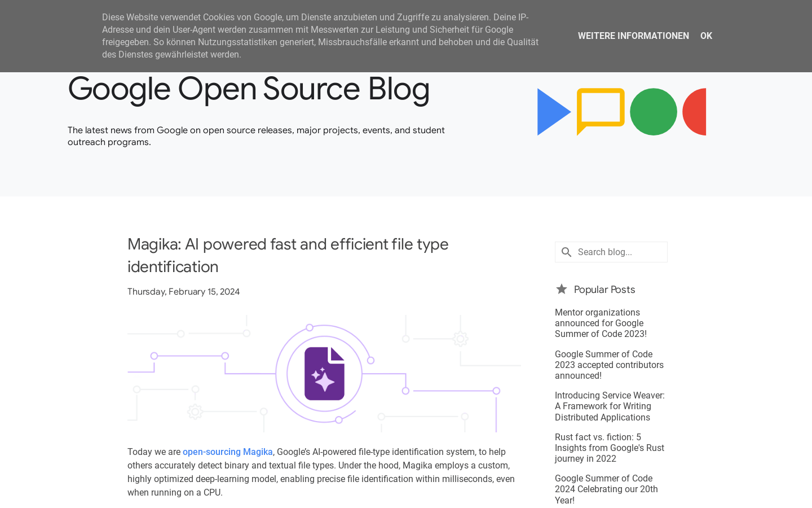The image size is (812, 508).
Task: Open Mentor organizations announced for GSoC 2023 post
Action: tap(601, 323)
